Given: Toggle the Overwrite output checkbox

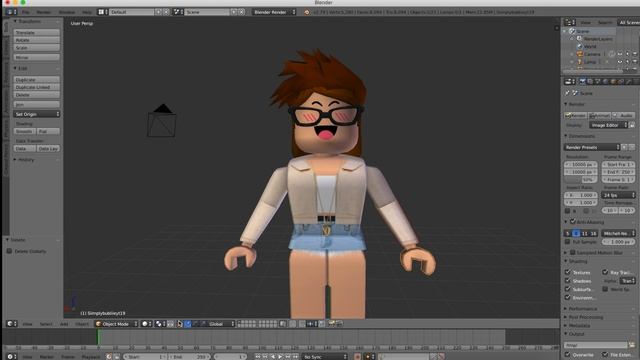Looking at the screenshot, I should pyautogui.click(x=567, y=355).
